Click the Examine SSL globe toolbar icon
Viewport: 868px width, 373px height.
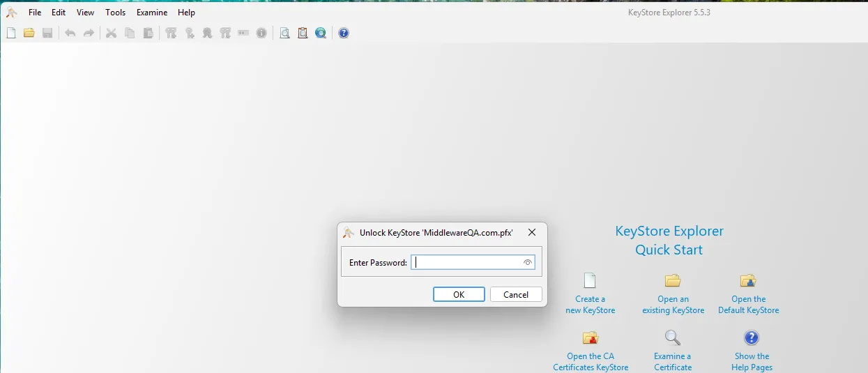321,33
